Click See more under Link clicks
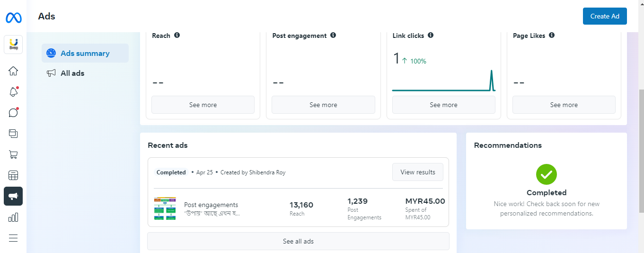 [x=443, y=105]
